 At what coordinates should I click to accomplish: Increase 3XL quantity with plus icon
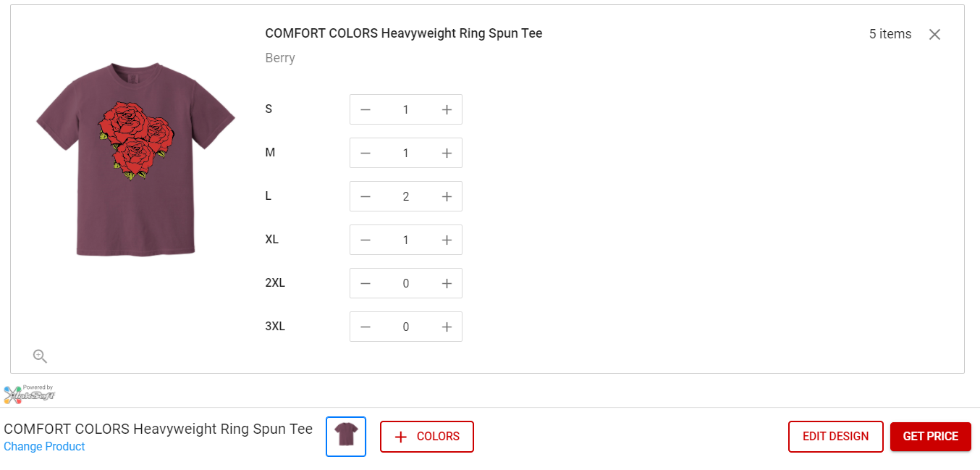[447, 327]
